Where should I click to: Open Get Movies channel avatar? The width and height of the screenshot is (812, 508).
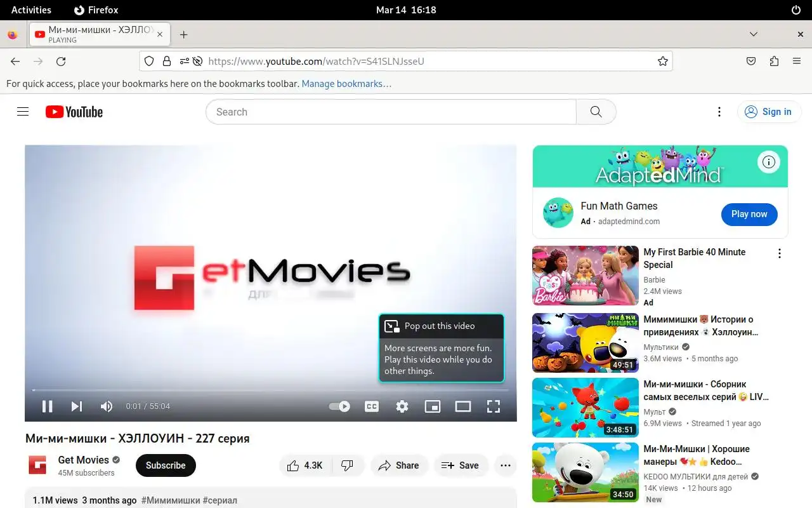pyautogui.click(x=37, y=465)
